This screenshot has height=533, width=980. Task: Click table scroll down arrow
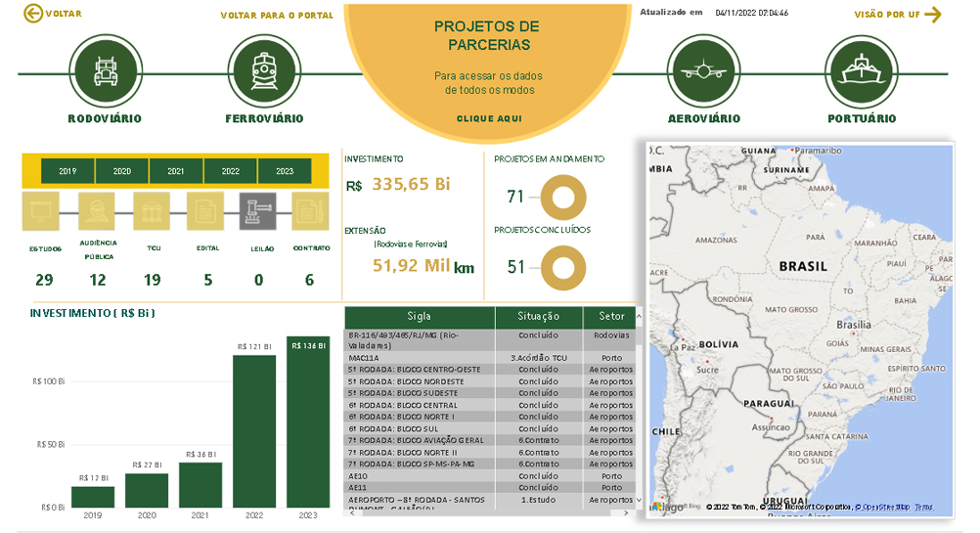pyautogui.click(x=639, y=500)
